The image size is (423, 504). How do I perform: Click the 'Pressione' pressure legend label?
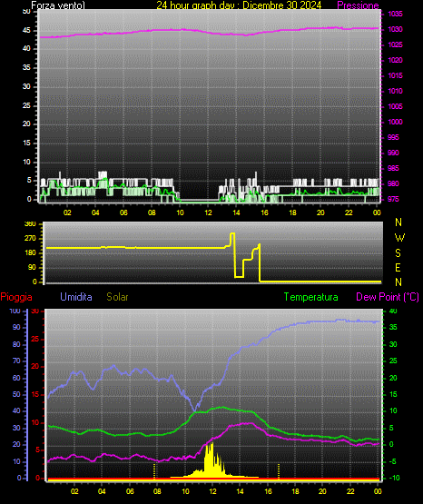click(358, 5)
